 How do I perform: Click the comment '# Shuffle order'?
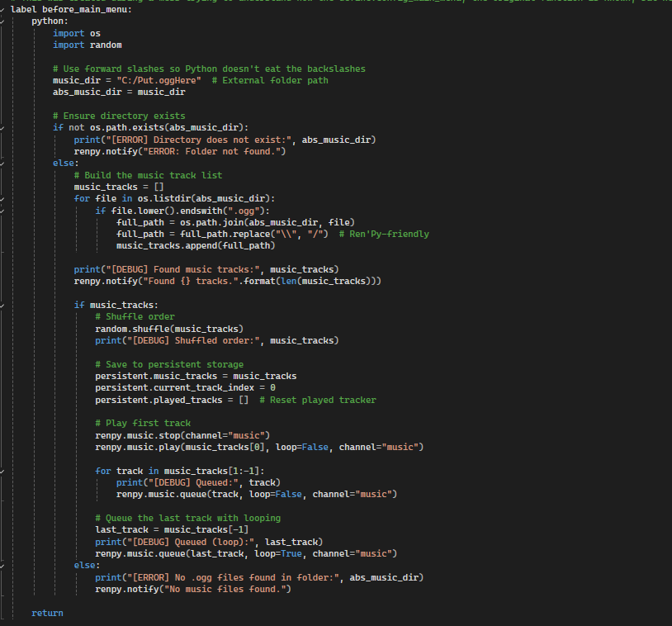point(135,317)
